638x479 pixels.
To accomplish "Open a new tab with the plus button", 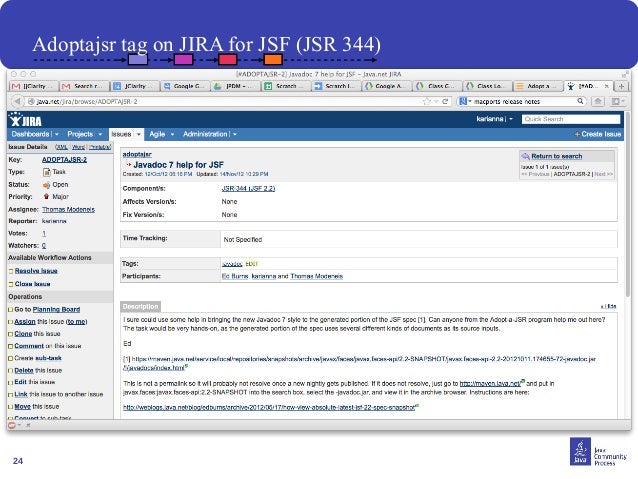I will point(621,86).
